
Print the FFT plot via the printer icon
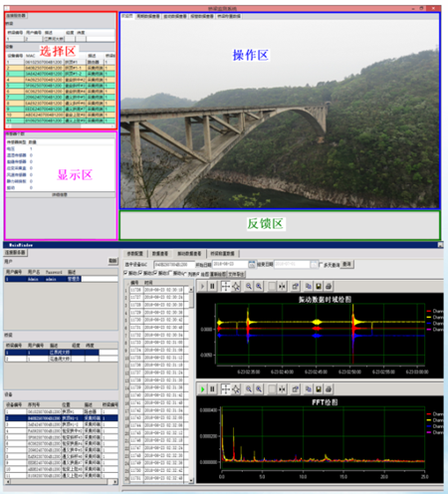(329, 389)
